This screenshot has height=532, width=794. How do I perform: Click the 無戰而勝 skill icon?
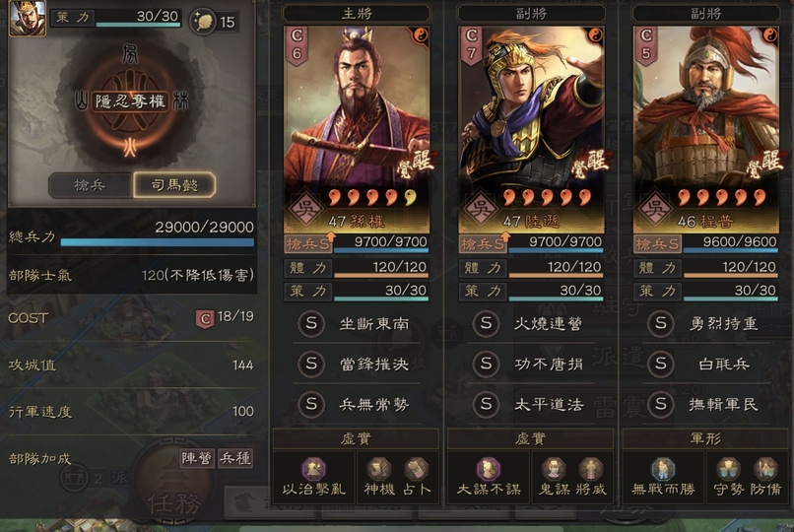tap(663, 469)
